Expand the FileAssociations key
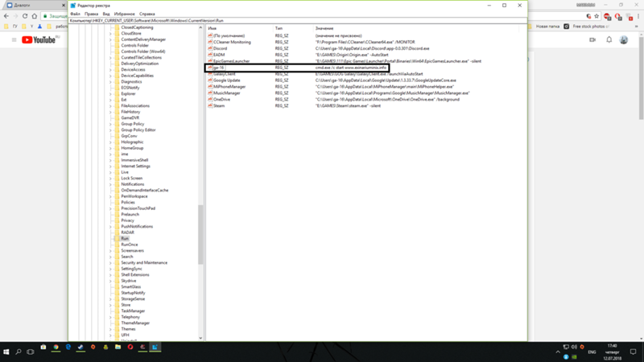 [x=110, y=105]
